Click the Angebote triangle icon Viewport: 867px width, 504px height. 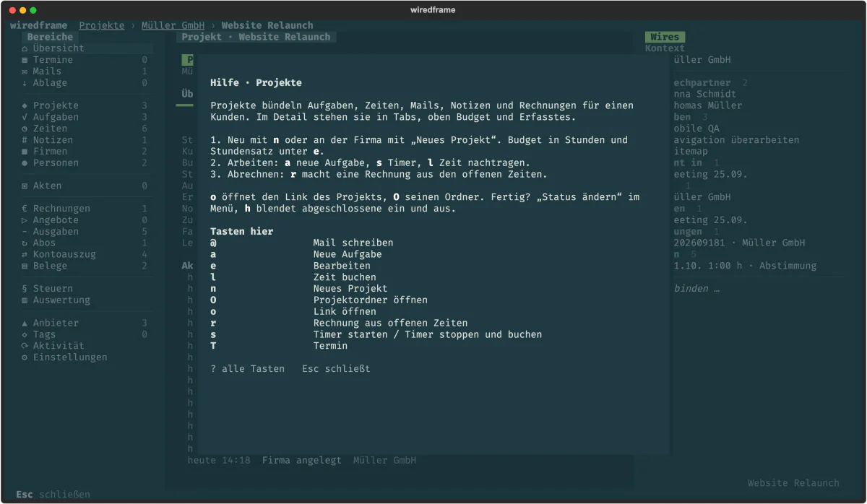coord(25,220)
